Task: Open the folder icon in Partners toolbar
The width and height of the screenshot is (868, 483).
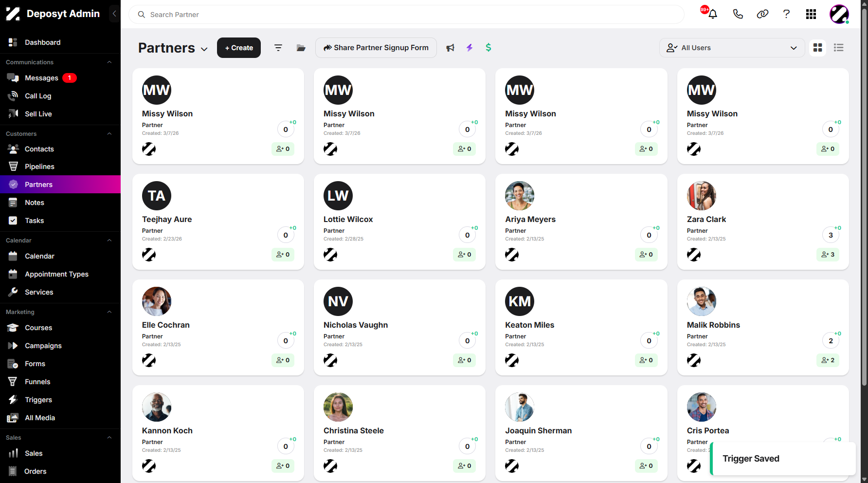Action: click(301, 48)
